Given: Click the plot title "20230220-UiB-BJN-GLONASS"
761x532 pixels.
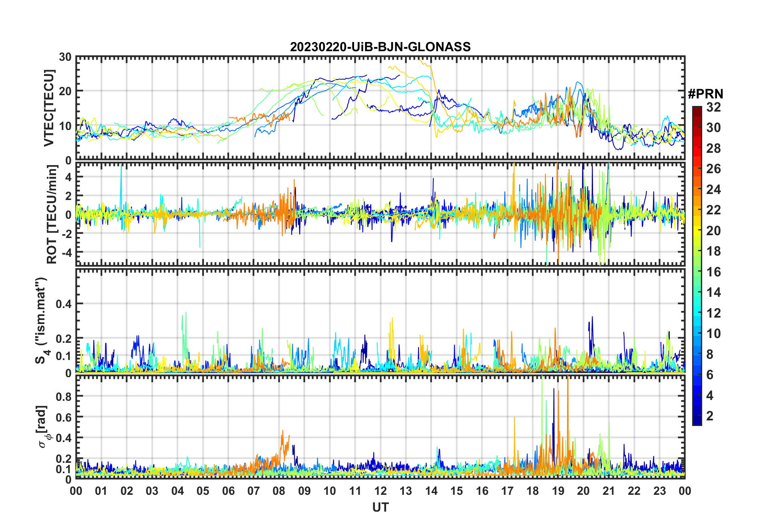Looking at the screenshot, I should (380, 47).
